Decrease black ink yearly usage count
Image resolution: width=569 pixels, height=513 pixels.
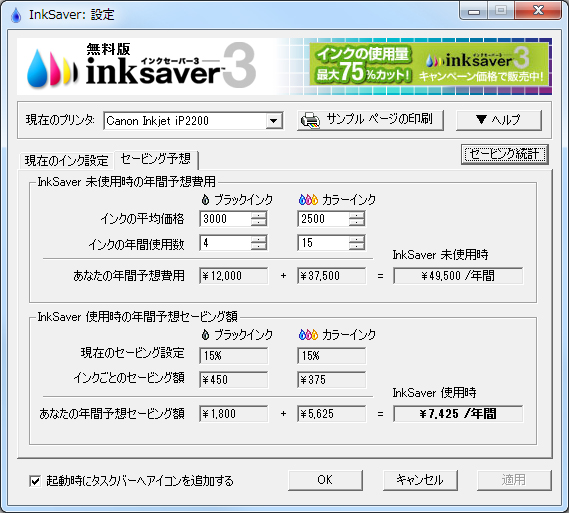[259, 246]
